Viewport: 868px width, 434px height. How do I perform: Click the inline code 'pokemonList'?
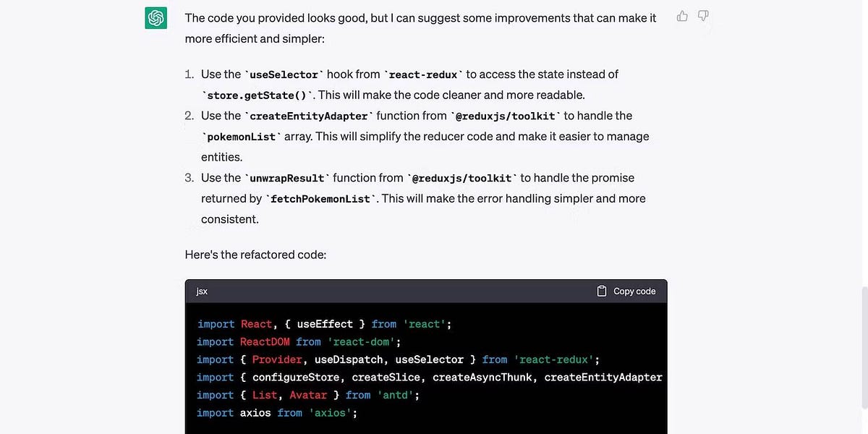pyautogui.click(x=242, y=137)
